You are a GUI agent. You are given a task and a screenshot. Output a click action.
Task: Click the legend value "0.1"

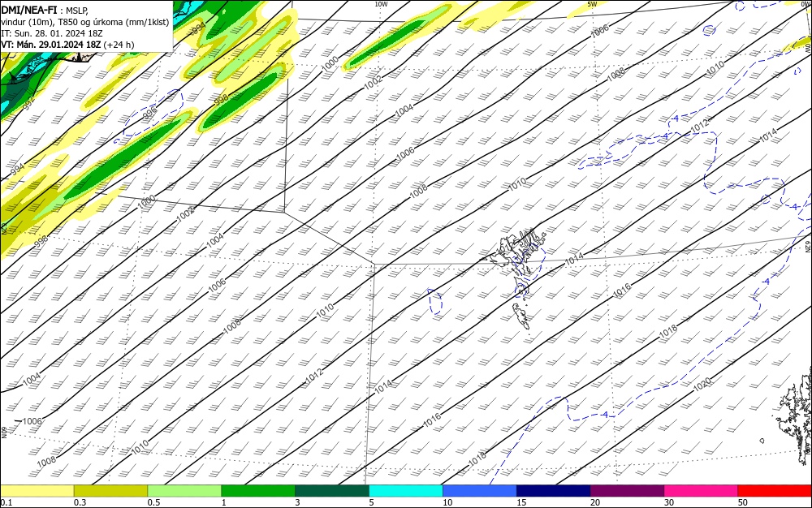[6, 502]
